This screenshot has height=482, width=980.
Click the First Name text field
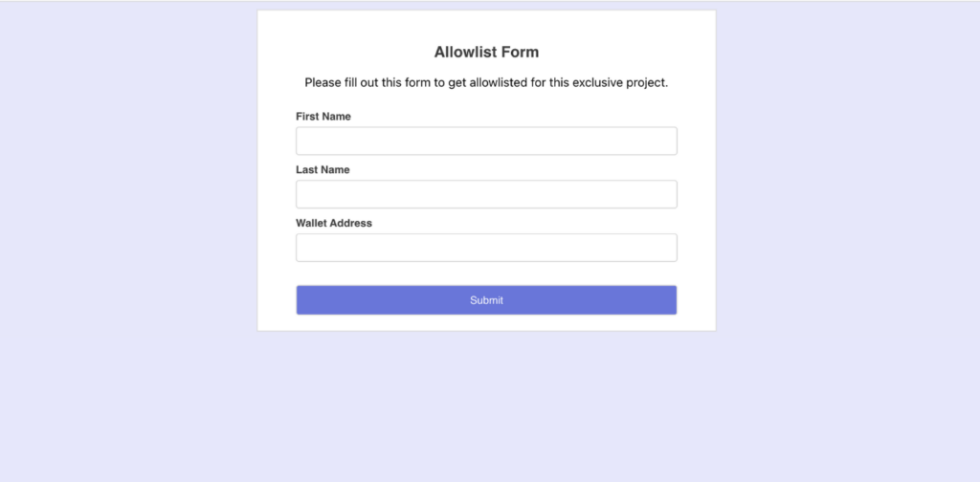[x=486, y=141]
